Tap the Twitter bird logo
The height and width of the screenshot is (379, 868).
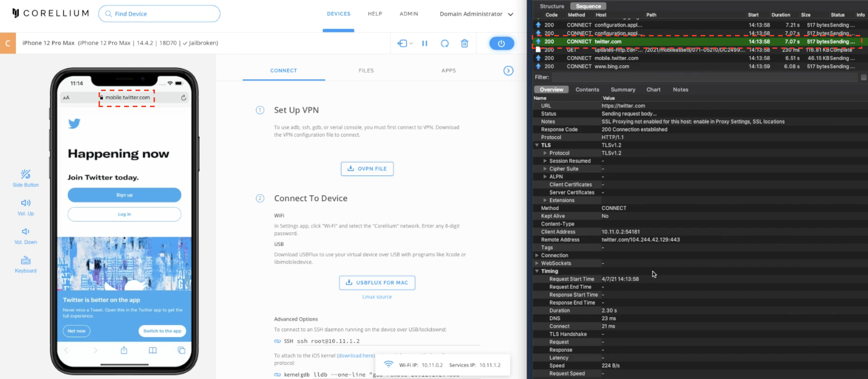[74, 123]
